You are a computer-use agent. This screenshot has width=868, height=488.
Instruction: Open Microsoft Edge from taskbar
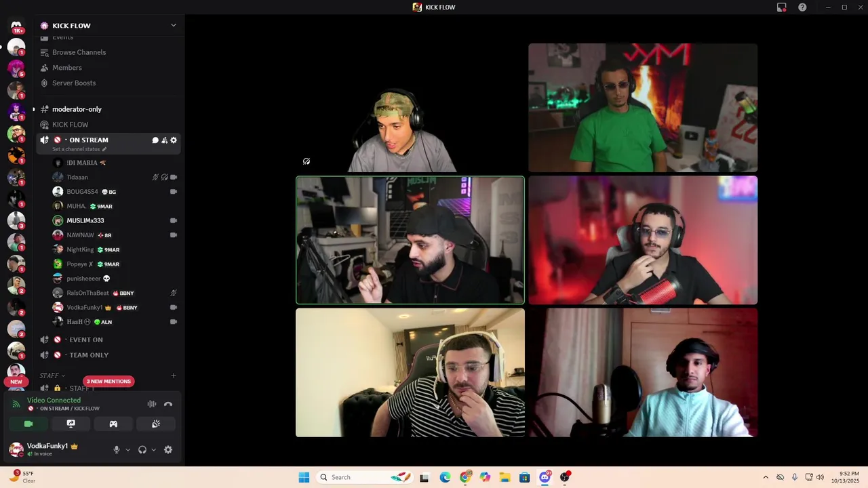pyautogui.click(x=445, y=477)
